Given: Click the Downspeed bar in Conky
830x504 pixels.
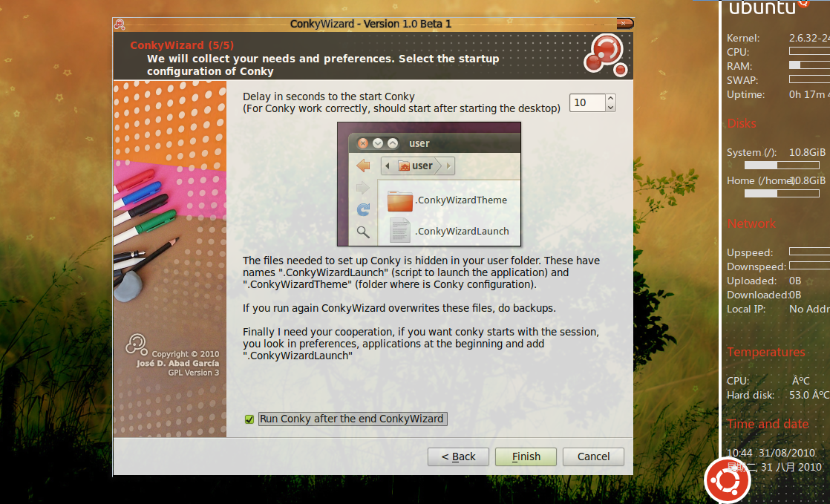Looking at the screenshot, I should (809, 266).
